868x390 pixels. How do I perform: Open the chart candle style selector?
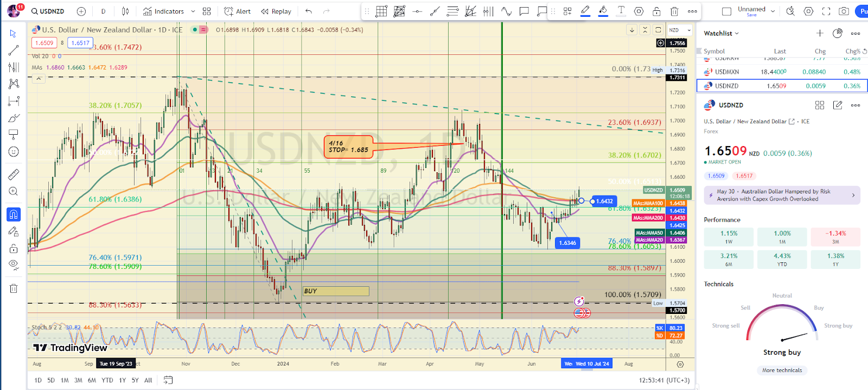tap(125, 11)
